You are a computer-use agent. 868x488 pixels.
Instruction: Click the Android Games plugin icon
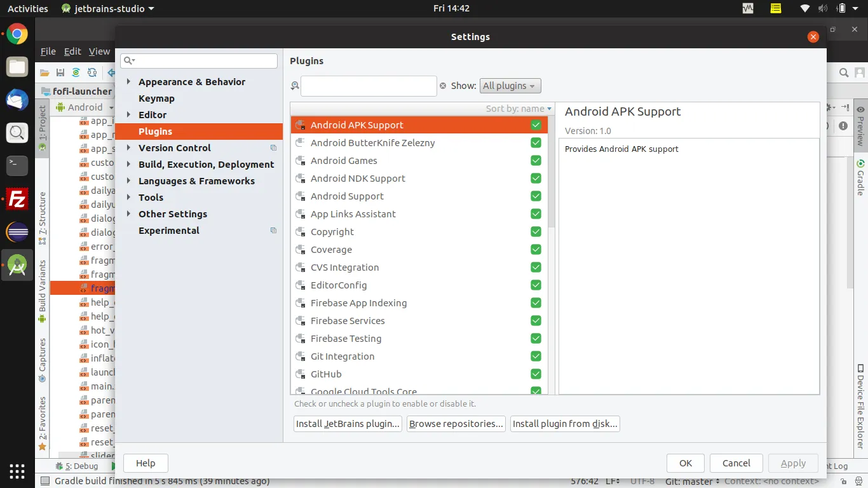(x=301, y=161)
